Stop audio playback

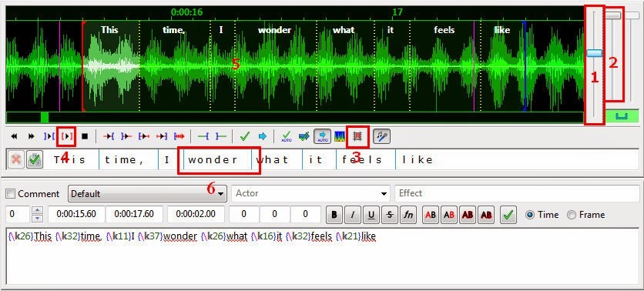[x=85, y=136]
